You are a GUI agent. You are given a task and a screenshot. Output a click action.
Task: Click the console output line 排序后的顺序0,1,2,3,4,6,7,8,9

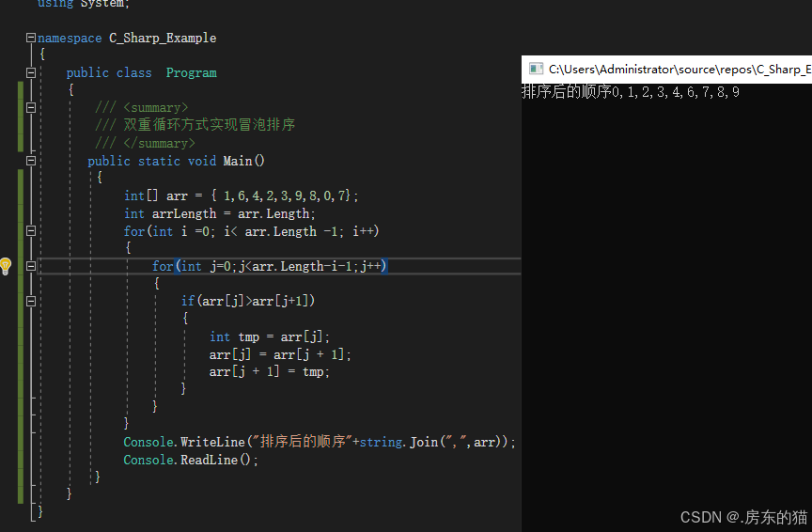coord(631,92)
